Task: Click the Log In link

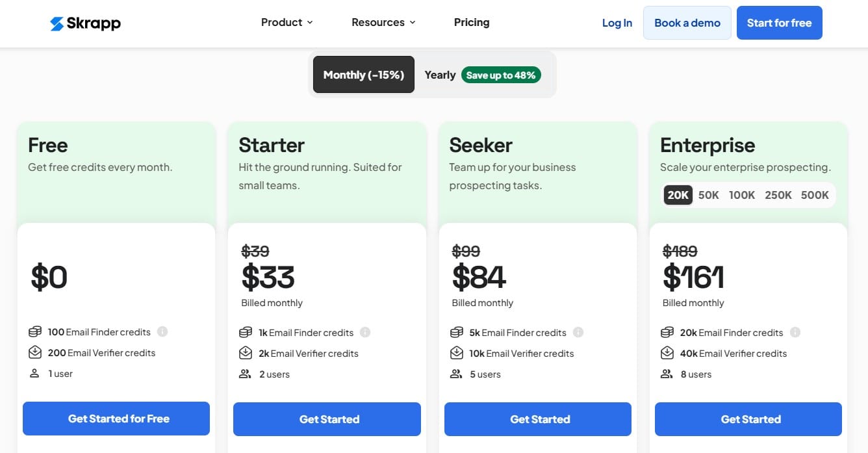Action: tap(617, 23)
